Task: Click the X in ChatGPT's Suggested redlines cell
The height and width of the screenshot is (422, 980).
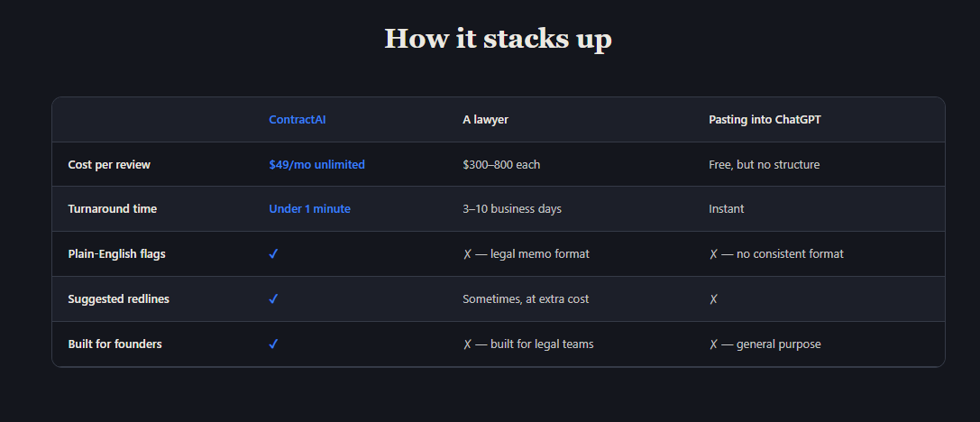Action: tap(713, 298)
